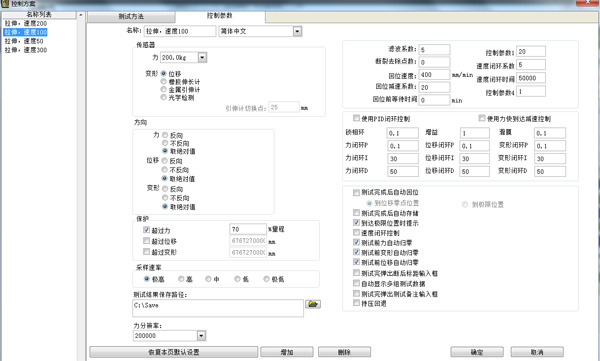600x361 pixels.
Task: Click the 增加 button
Action: click(287, 352)
